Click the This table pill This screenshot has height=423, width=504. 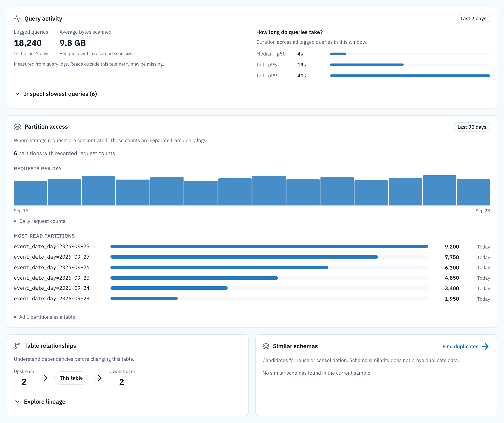(x=71, y=378)
